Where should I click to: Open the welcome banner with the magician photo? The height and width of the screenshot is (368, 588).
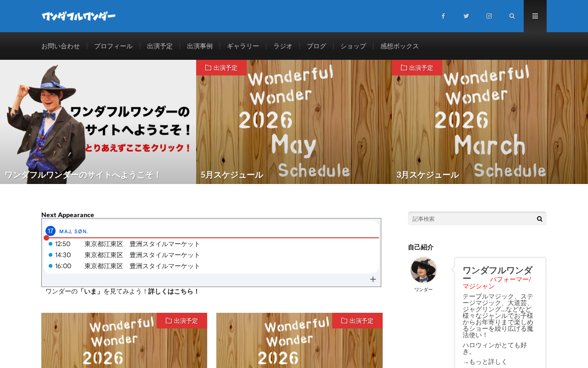(x=98, y=122)
